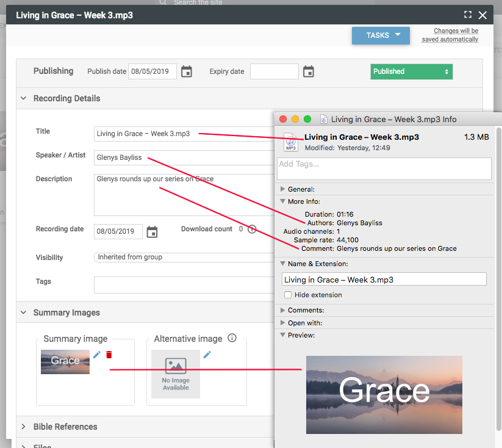The width and height of the screenshot is (502, 448).
Task: Open the Visibility Inherited from group dropdown
Action: [184, 258]
